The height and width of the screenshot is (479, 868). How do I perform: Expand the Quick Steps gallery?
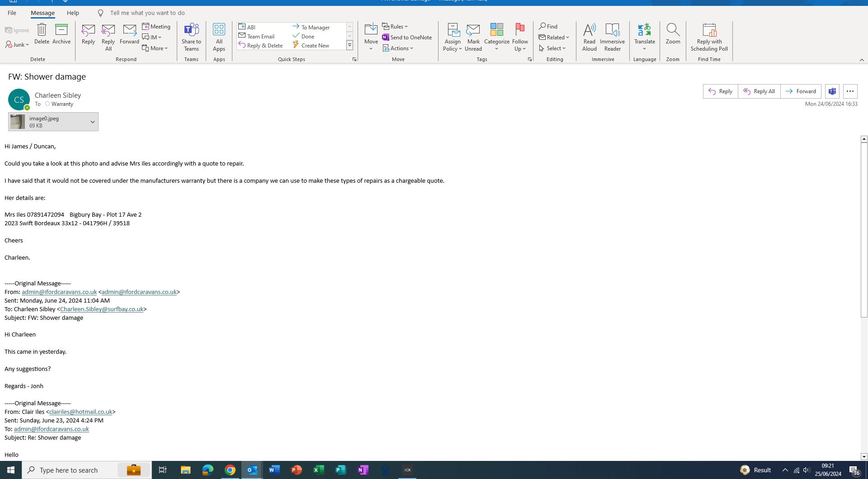(x=349, y=45)
